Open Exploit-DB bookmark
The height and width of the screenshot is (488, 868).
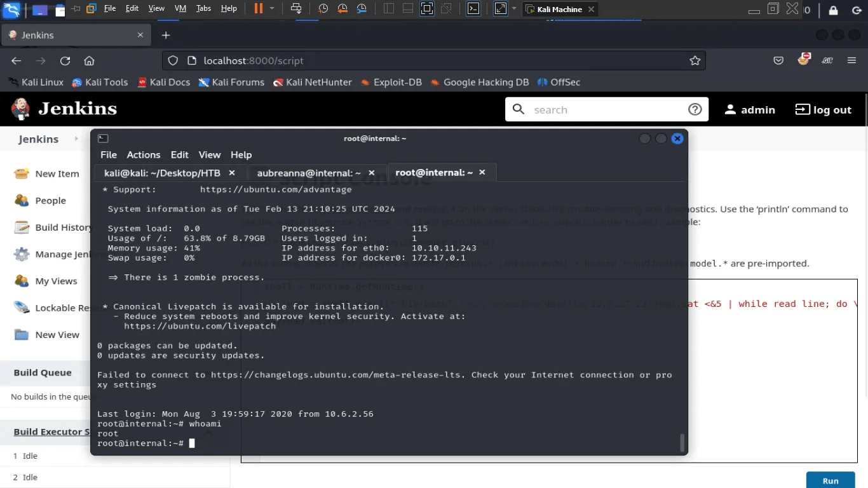tap(391, 82)
